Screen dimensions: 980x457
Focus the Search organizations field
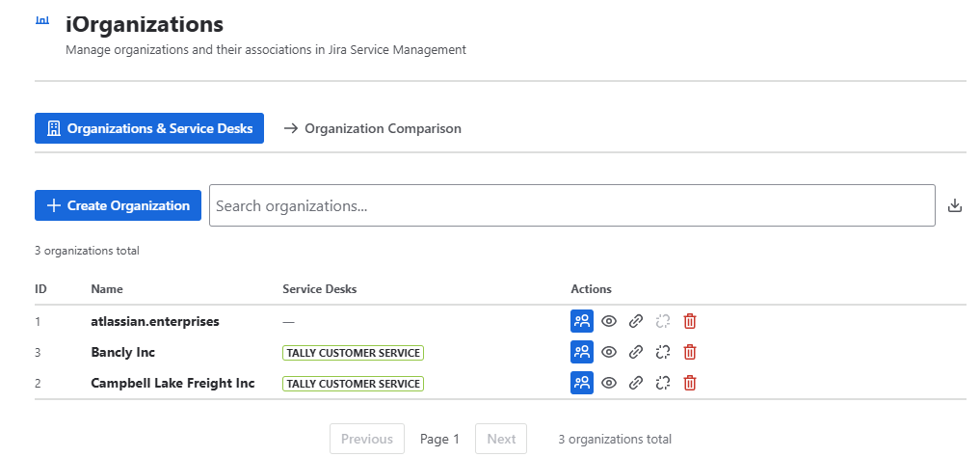coord(571,205)
